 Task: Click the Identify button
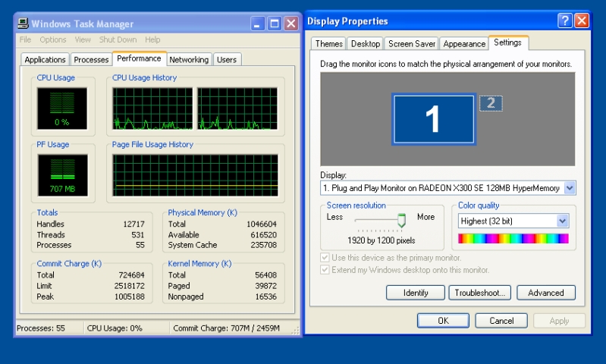pyautogui.click(x=416, y=293)
